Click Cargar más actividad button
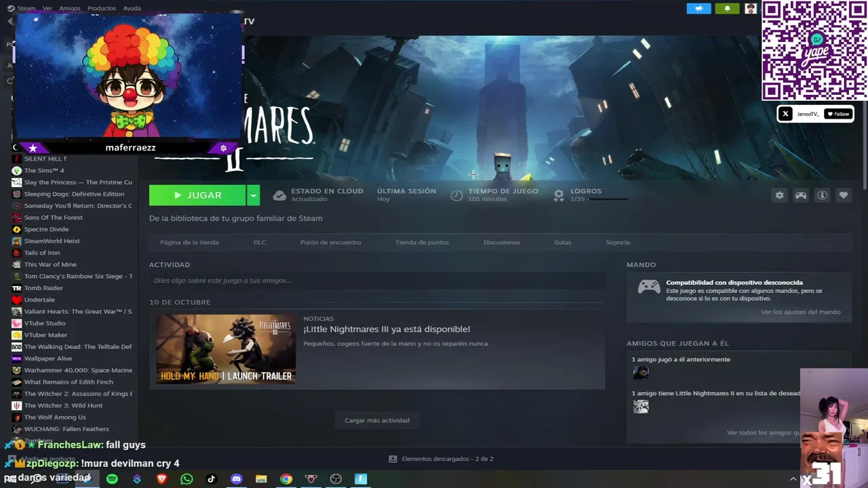 pyautogui.click(x=377, y=420)
